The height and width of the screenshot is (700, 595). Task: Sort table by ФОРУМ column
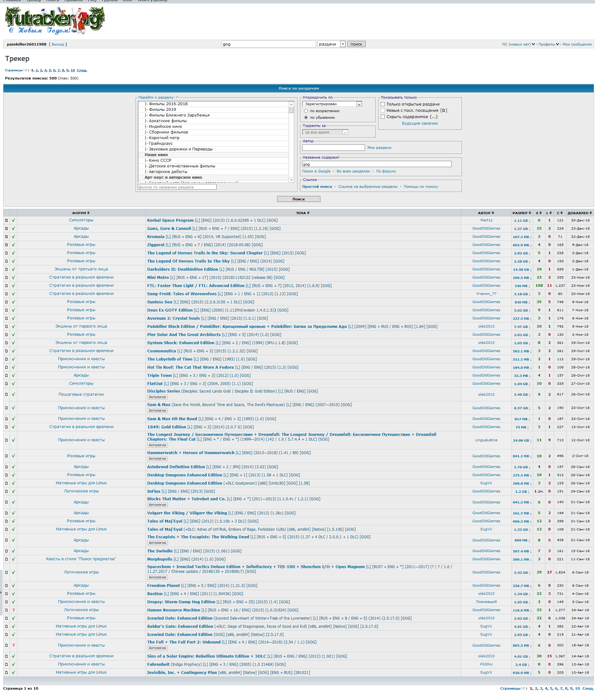(x=81, y=213)
